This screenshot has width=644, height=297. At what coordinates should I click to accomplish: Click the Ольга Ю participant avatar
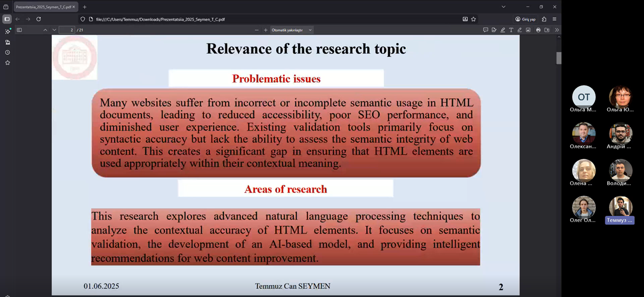click(620, 97)
